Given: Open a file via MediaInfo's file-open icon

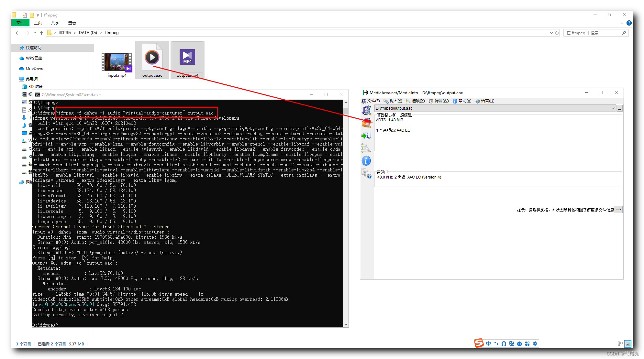Looking at the screenshot, I should (367, 110).
